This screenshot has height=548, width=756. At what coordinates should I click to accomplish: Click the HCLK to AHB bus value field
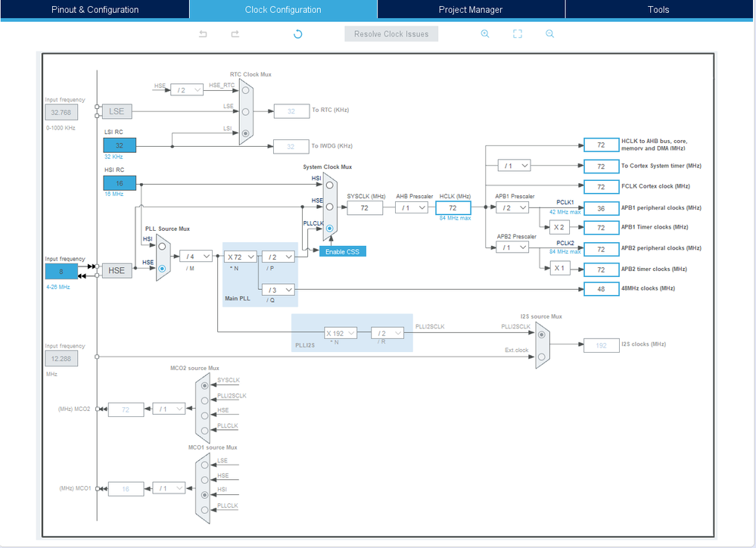[x=601, y=145]
